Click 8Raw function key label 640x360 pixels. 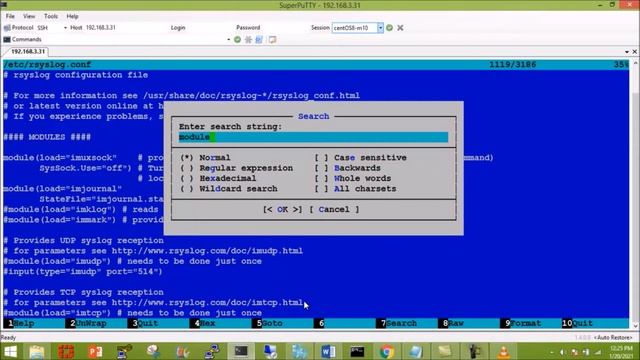pos(452,323)
